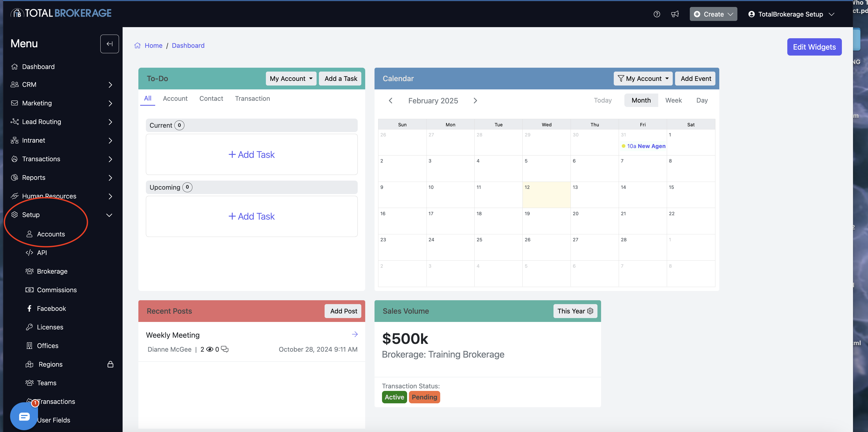This screenshot has height=432, width=868.
Task: Click the Home breadcrumb icon
Action: tap(138, 45)
